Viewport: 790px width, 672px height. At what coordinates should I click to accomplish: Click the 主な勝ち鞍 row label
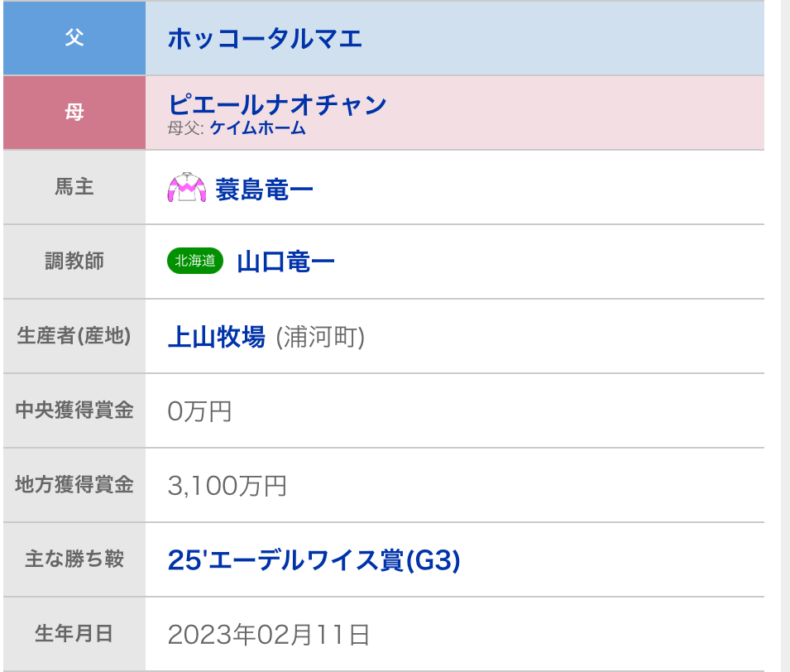pos(74,559)
